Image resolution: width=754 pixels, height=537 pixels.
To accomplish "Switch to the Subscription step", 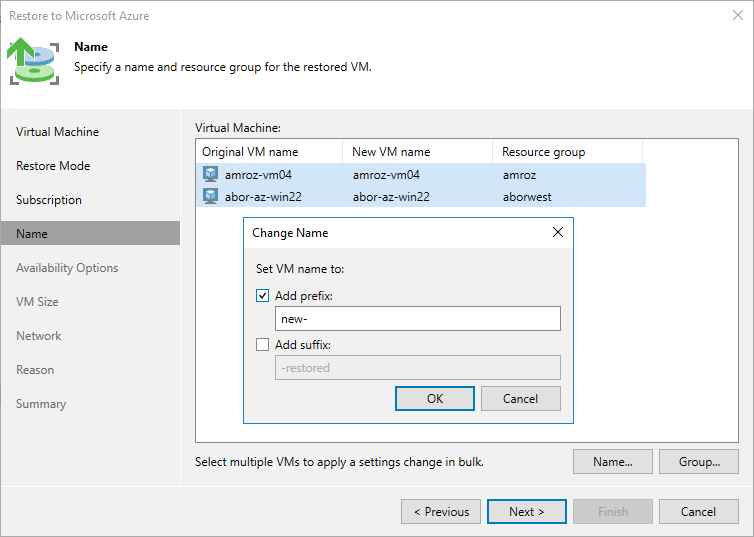I will (x=49, y=200).
